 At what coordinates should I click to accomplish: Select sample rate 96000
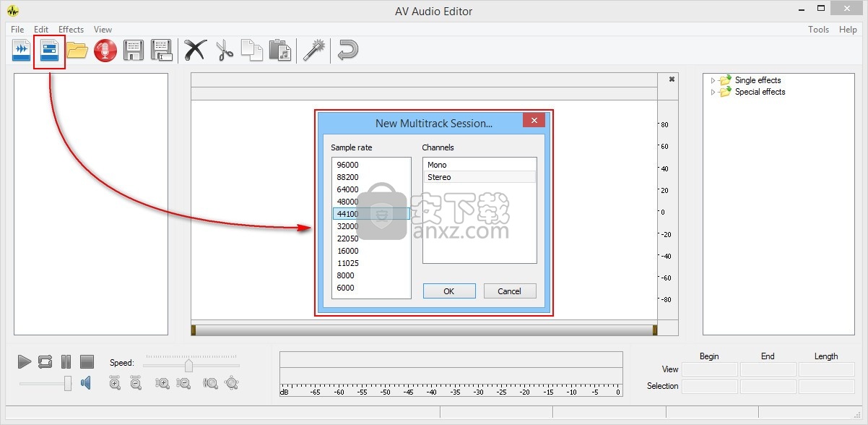click(371, 165)
